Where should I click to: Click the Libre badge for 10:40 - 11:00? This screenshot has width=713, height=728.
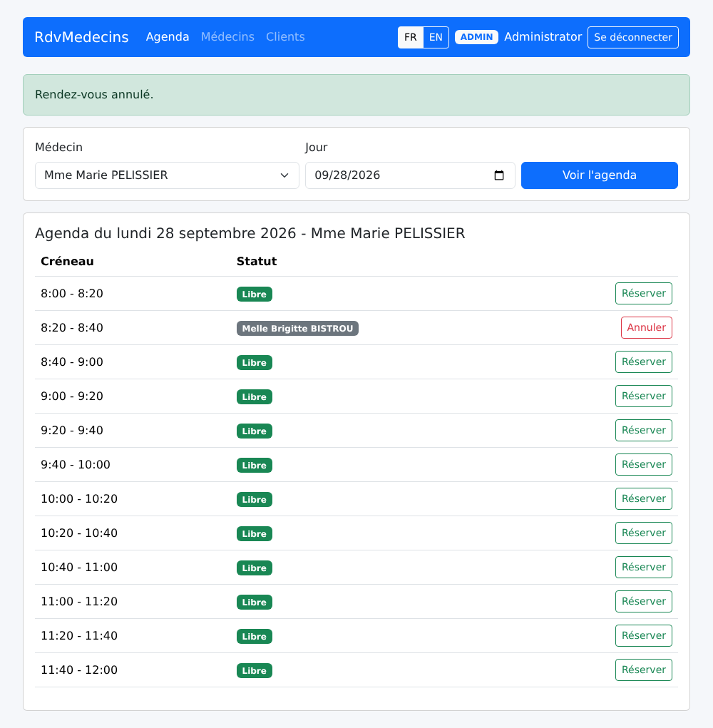[255, 568]
